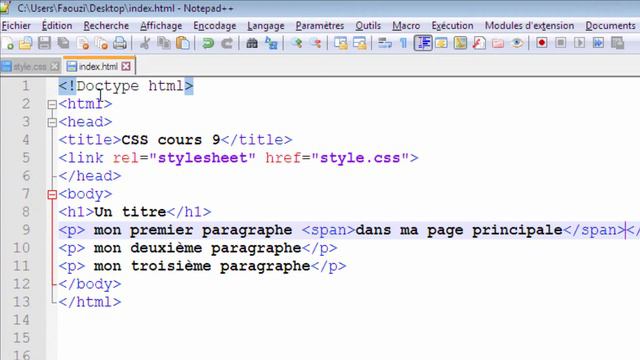640x360 pixels.
Task: Click the user-defined language icon
Action: point(441,43)
